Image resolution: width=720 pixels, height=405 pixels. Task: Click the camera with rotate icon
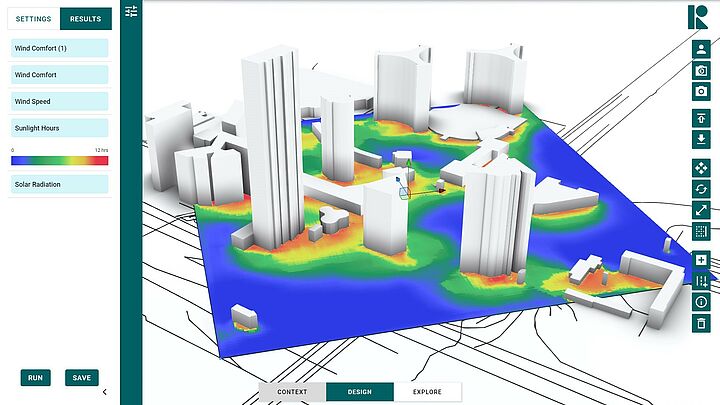pyautogui.click(x=701, y=70)
